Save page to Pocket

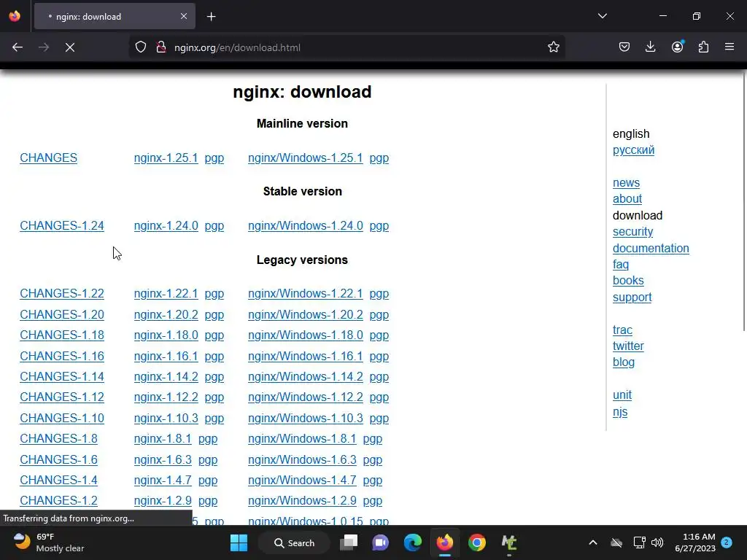(624, 47)
